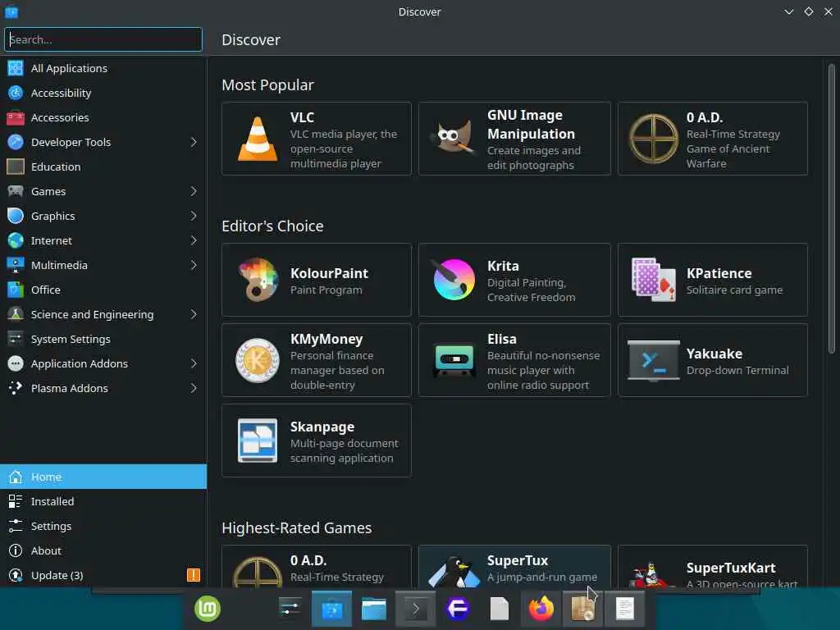Expand the Games category chevron
The width and height of the screenshot is (840, 630).
pyautogui.click(x=194, y=191)
